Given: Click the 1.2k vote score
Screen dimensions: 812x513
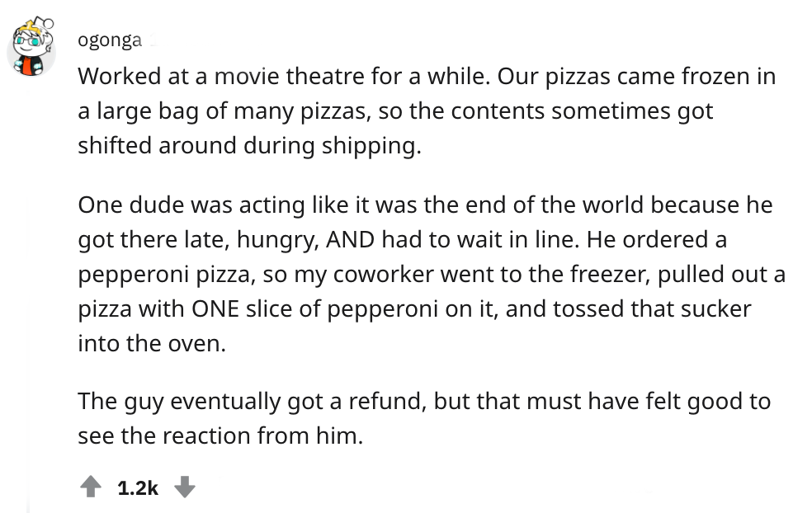Looking at the screenshot, I should tap(137, 487).
